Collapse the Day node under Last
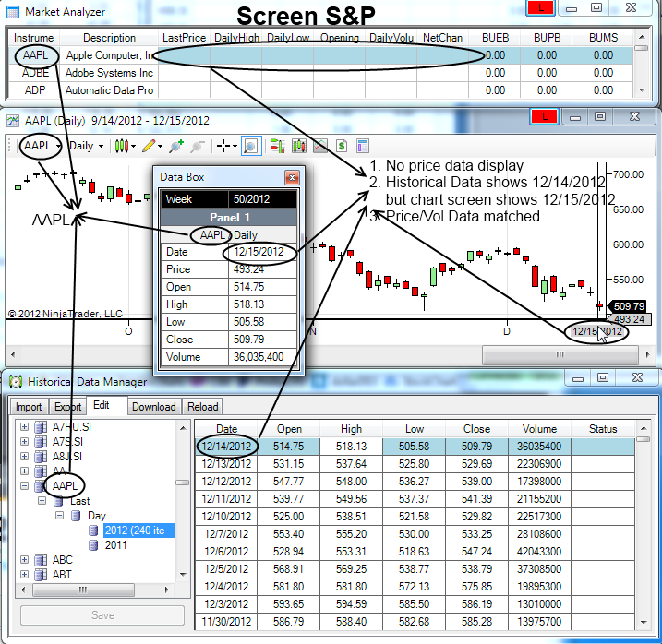 [x=59, y=515]
